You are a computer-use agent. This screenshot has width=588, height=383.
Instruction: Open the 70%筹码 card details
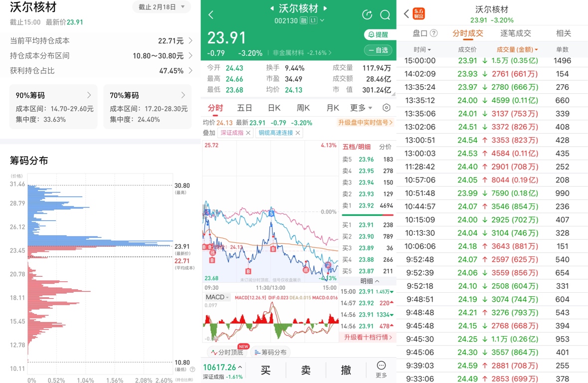pos(148,107)
